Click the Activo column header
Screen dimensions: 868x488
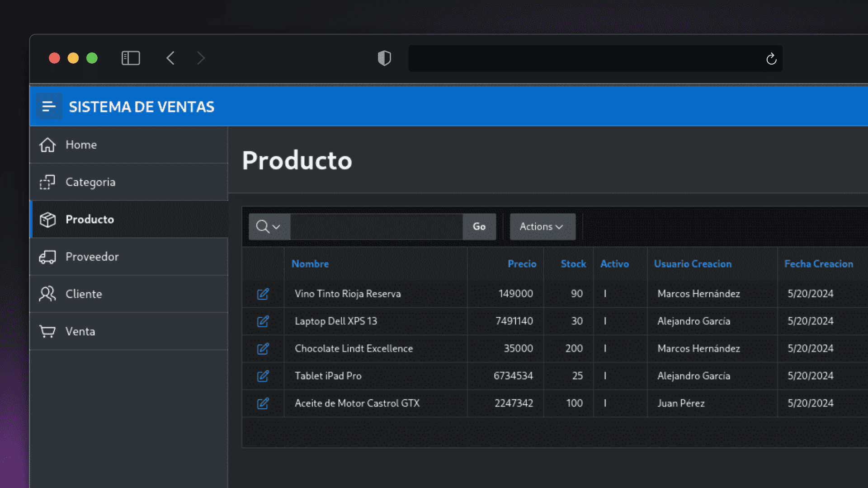(x=614, y=264)
